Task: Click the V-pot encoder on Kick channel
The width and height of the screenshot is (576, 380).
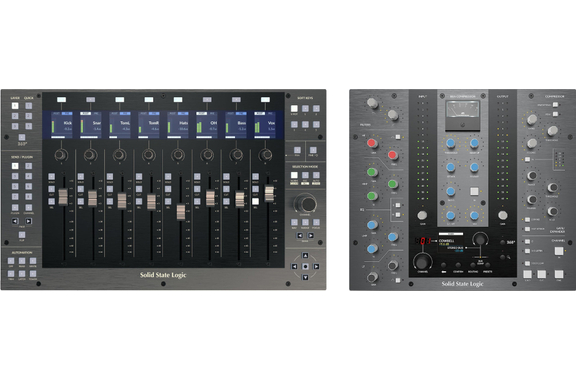Action: coord(61,155)
